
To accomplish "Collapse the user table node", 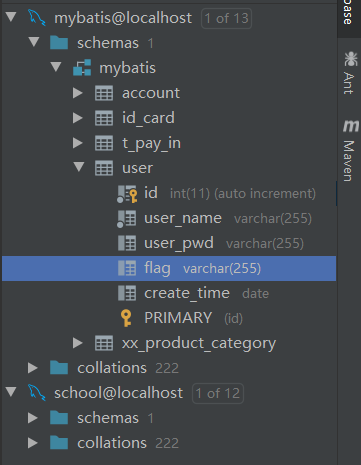I will [x=79, y=167].
